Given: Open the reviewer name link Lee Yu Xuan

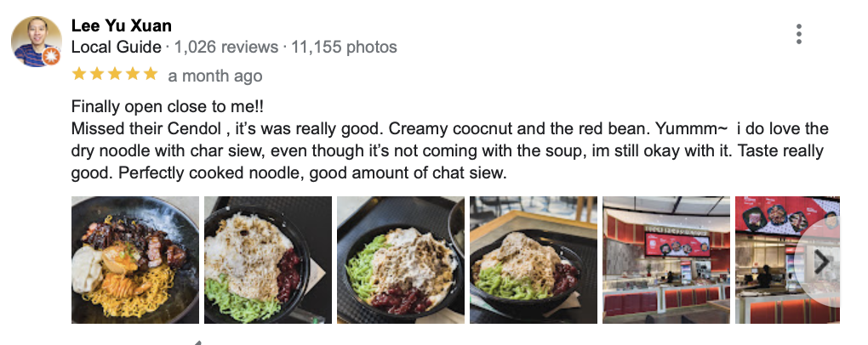Looking at the screenshot, I should [121, 25].
